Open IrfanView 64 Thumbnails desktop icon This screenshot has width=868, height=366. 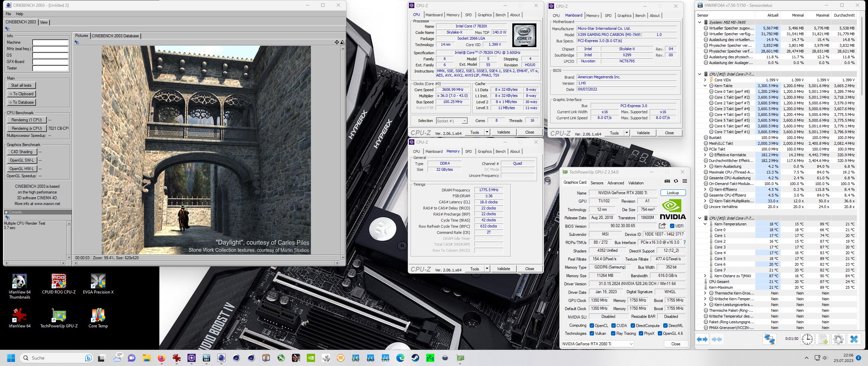[20, 286]
